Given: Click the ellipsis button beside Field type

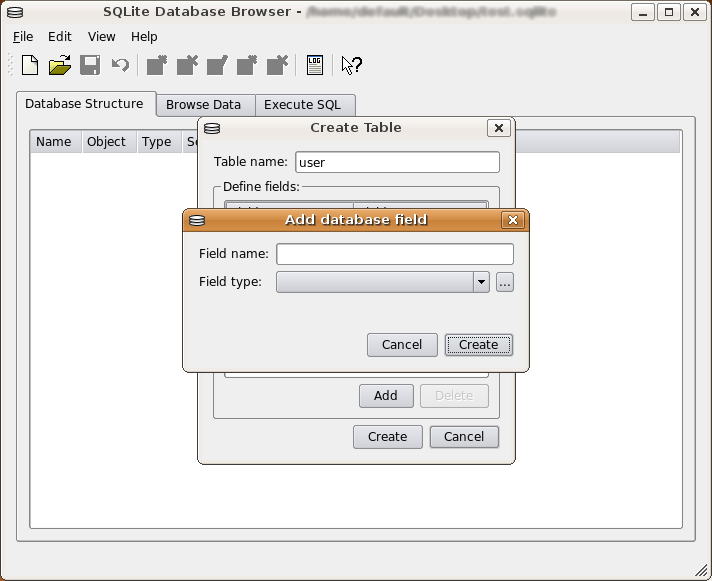Looking at the screenshot, I should pyautogui.click(x=504, y=282).
